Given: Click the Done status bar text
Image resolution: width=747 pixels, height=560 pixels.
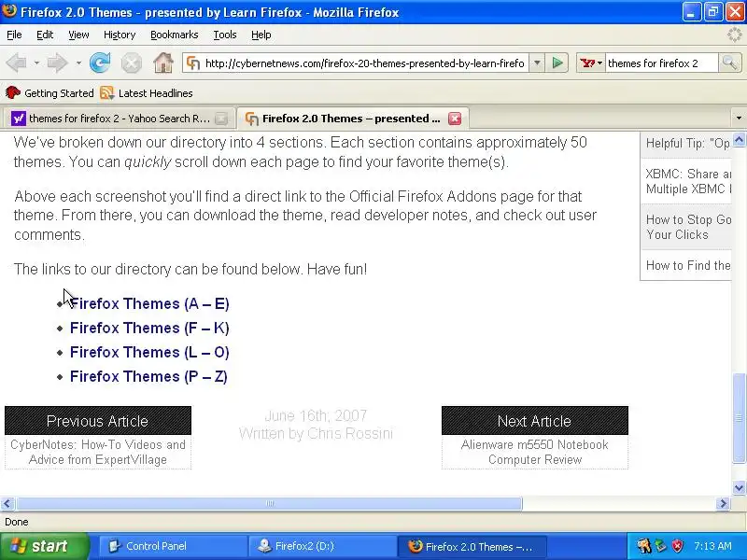Looking at the screenshot, I should (17, 522).
